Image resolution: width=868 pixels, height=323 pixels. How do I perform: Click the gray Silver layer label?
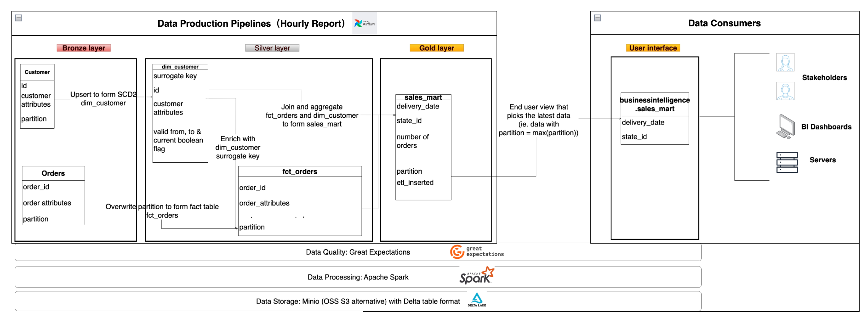pyautogui.click(x=272, y=48)
